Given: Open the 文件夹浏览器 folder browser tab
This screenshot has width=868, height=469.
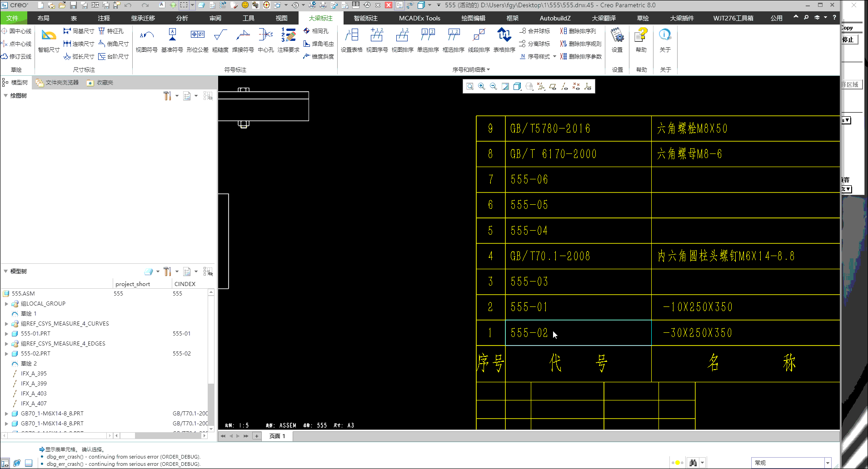Looking at the screenshot, I should pyautogui.click(x=58, y=83).
